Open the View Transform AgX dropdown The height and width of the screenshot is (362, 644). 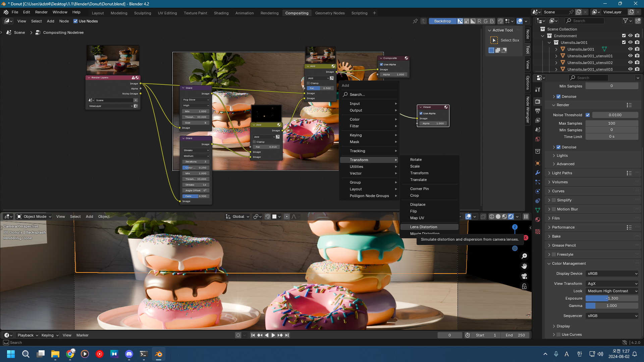[x=612, y=284]
